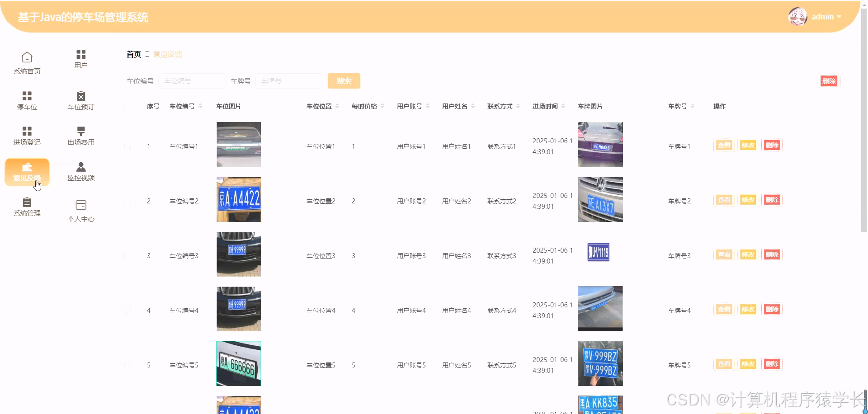Open the 系统首页 home icon
This screenshot has height=414, width=868.
[x=27, y=62]
